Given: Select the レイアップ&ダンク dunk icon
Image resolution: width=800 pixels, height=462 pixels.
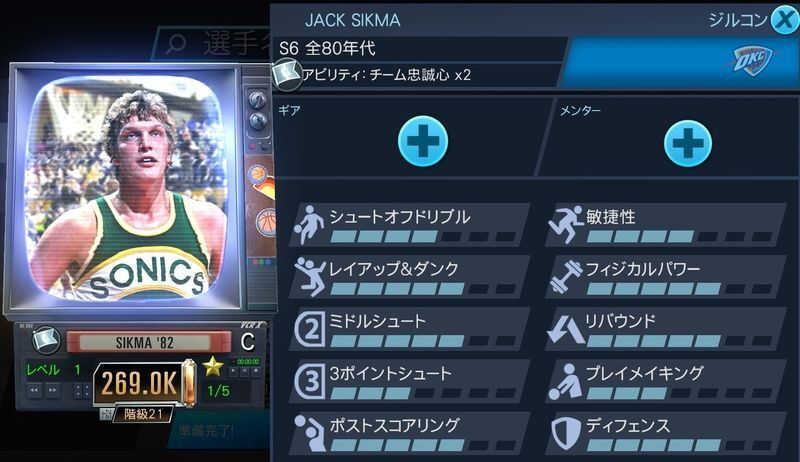Looking at the screenshot, I should click(x=309, y=277).
